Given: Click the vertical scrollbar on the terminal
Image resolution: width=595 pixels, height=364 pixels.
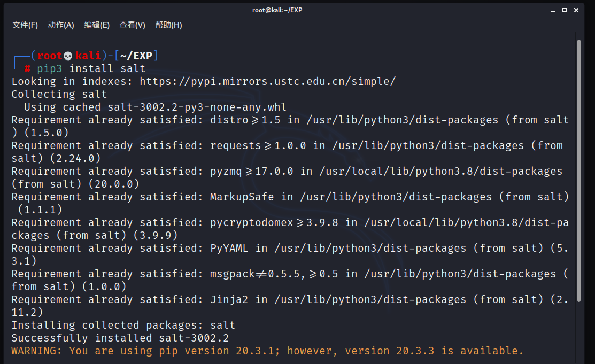Looking at the screenshot, I should [578, 160].
